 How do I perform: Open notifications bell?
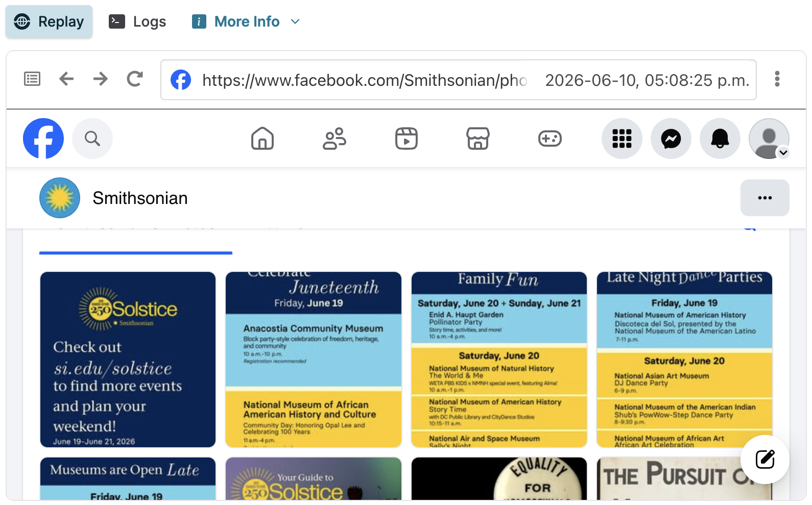pyautogui.click(x=720, y=139)
